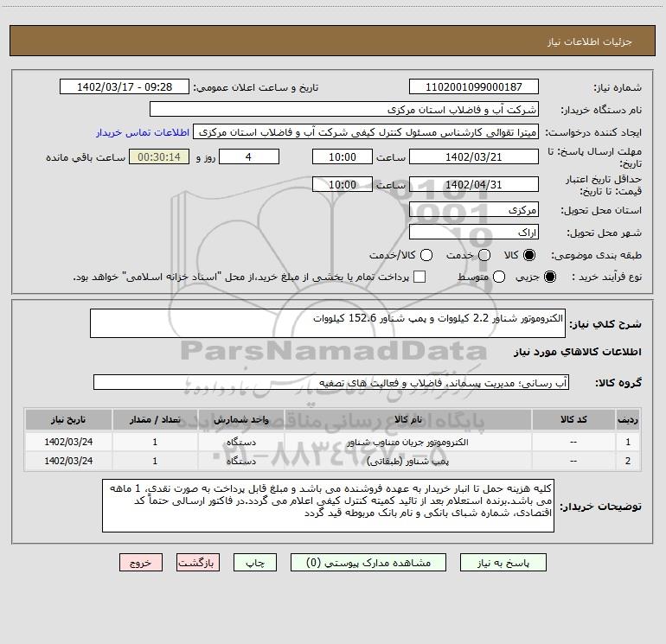Click the response deadline date 1402/03/21

474,156
